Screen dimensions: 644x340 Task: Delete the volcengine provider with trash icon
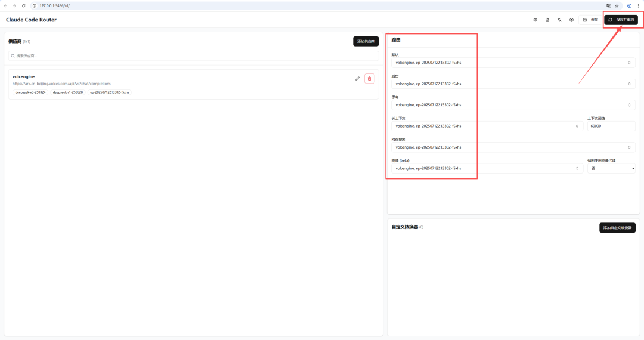[369, 78]
